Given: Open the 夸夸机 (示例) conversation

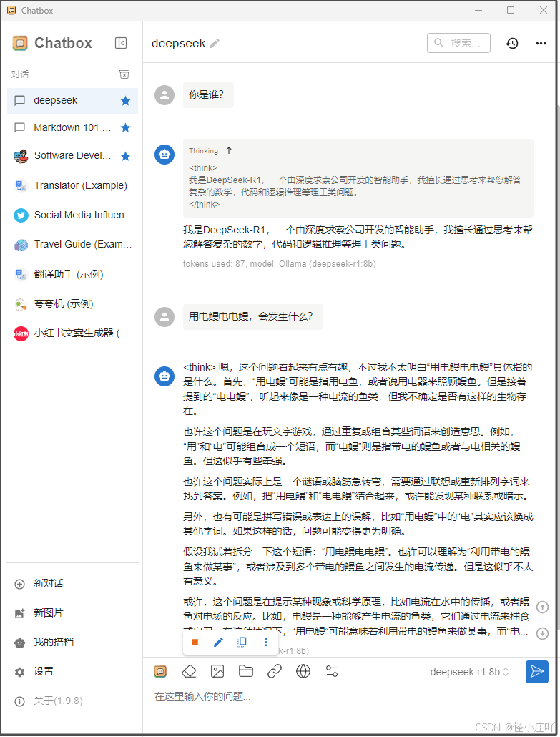Looking at the screenshot, I should [72, 303].
